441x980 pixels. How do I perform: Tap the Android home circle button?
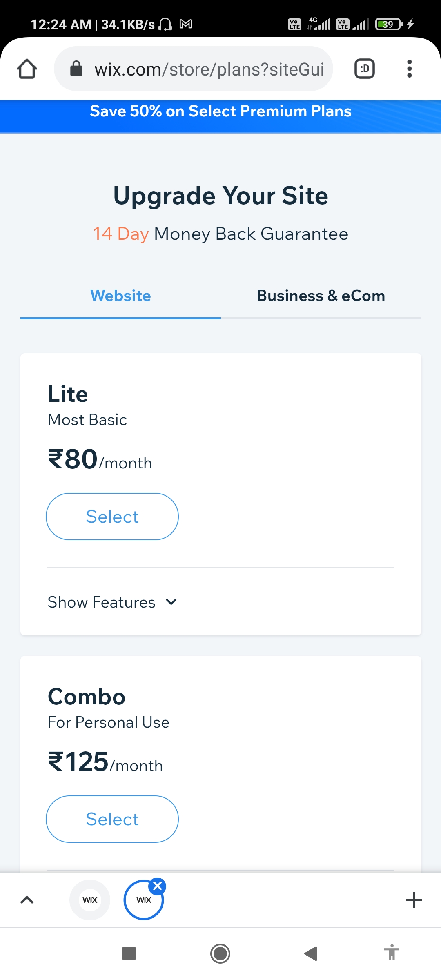pyautogui.click(x=220, y=953)
